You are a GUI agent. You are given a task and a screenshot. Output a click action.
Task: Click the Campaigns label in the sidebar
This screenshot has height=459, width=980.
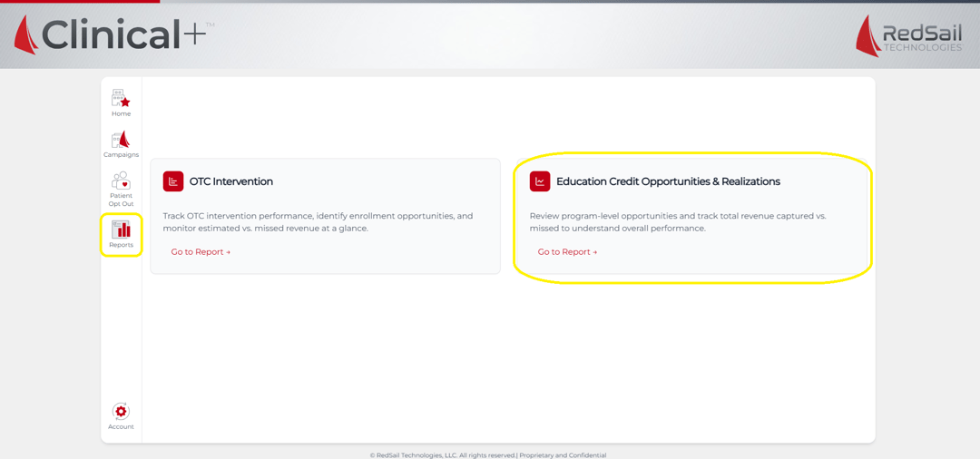click(x=122, y=154)
